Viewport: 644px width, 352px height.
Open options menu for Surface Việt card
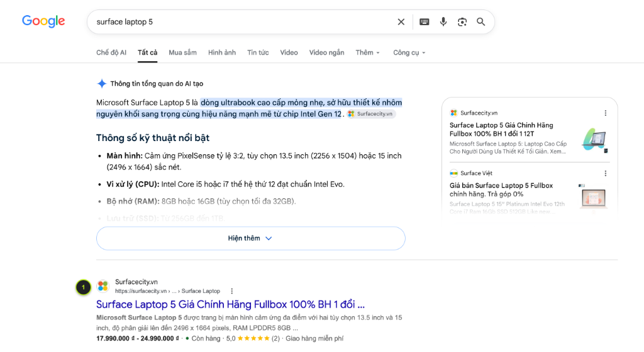(x=606, y=174)
